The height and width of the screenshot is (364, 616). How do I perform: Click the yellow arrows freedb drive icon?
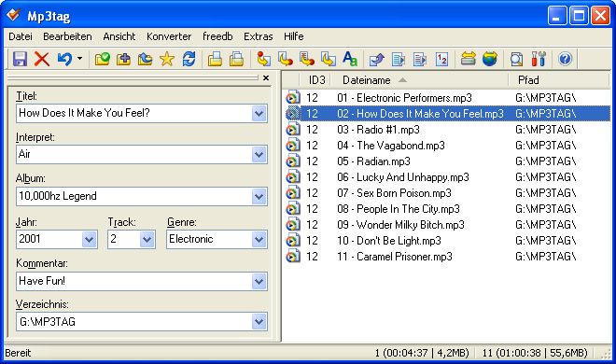point(468,60)
